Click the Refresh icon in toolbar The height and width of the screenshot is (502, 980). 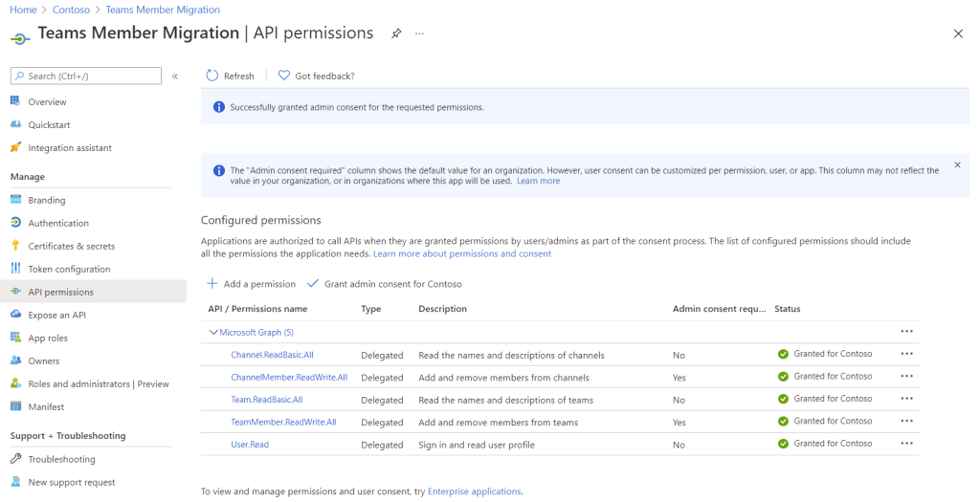point(212,76)
